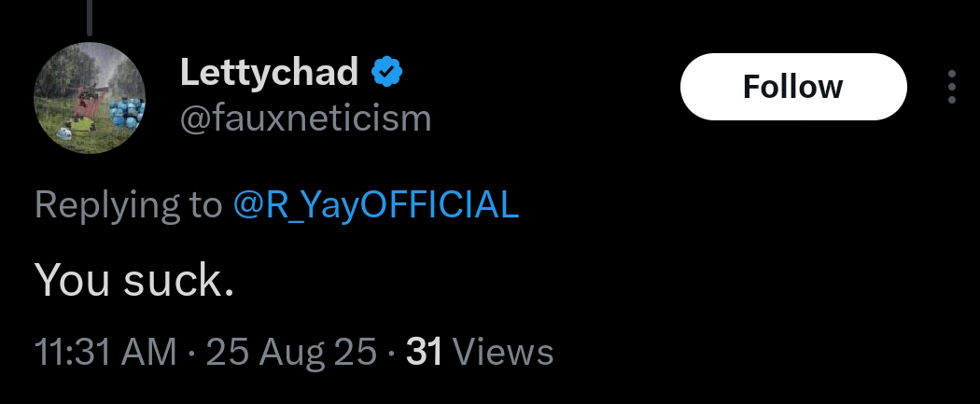980x404 pixels.
Task: Open the 11:31 AM timestamp
Action: 105,352
